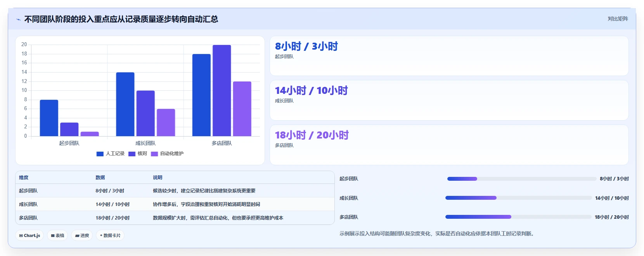Click the 起步团队 核对 bar at 3
Image resolution: width=644 pixels, height=256 pixels.
point(69,129)
